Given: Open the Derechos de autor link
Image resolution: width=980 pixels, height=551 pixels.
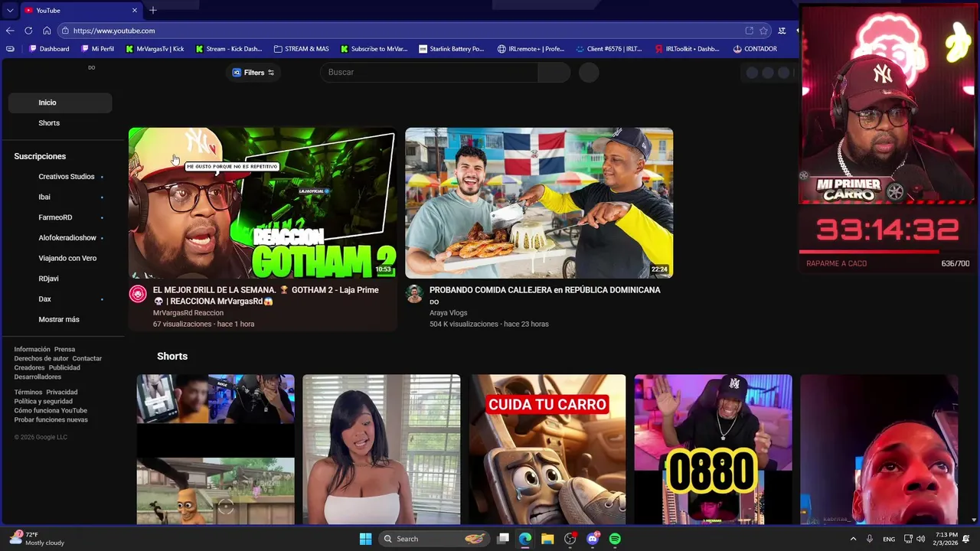Looking at the screenshot, I should coord(41,358).
